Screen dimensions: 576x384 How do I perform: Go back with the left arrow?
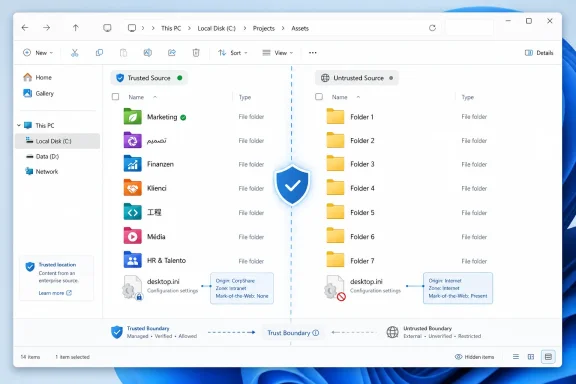tap(25, 28)
